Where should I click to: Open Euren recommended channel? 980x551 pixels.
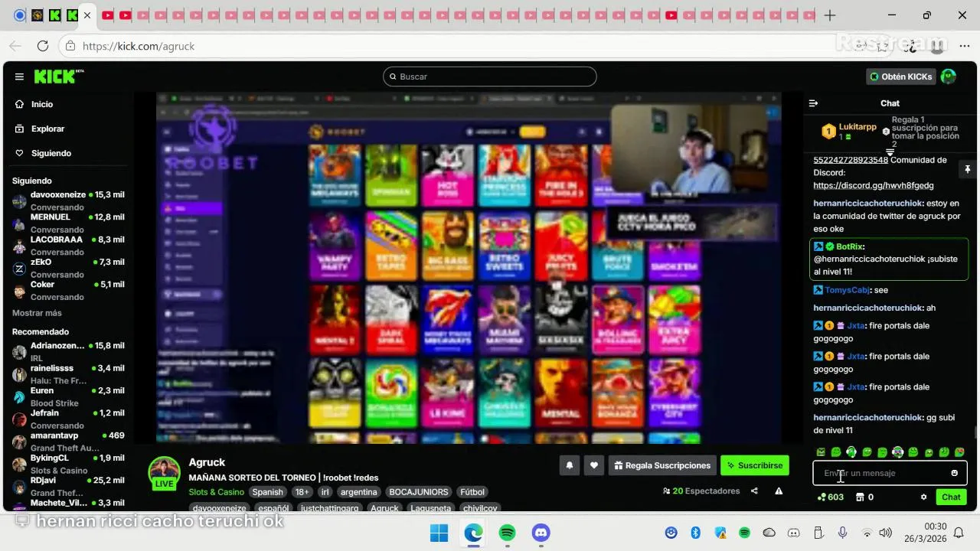[x=67, y=396]
